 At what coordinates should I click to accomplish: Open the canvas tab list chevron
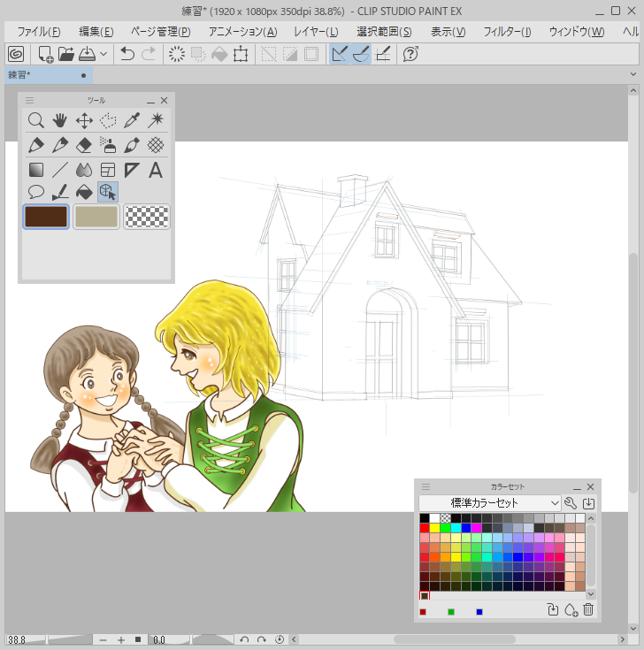[x=633, y=74]
